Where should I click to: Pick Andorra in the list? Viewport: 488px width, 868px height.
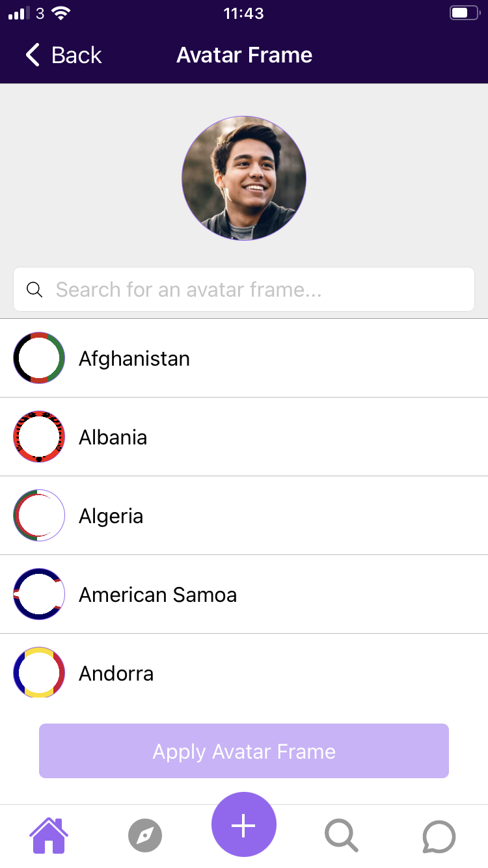[x=244, y=673]
